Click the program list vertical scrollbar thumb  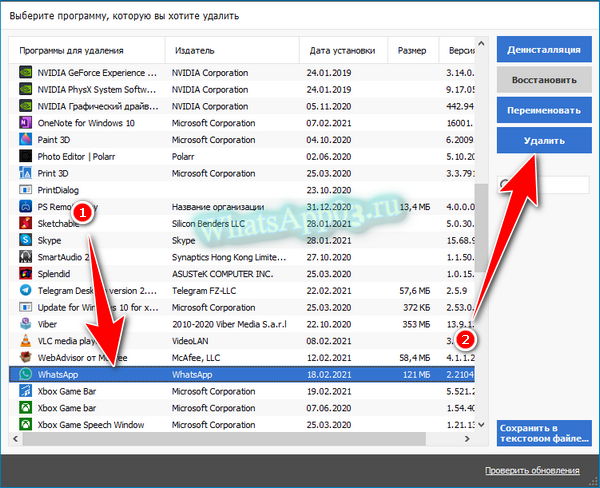[481, 227]
